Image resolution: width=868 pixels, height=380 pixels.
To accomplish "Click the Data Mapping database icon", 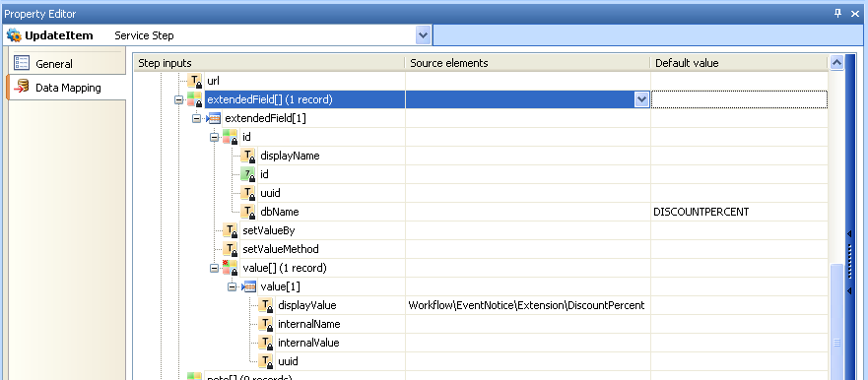I will point(22,88).
